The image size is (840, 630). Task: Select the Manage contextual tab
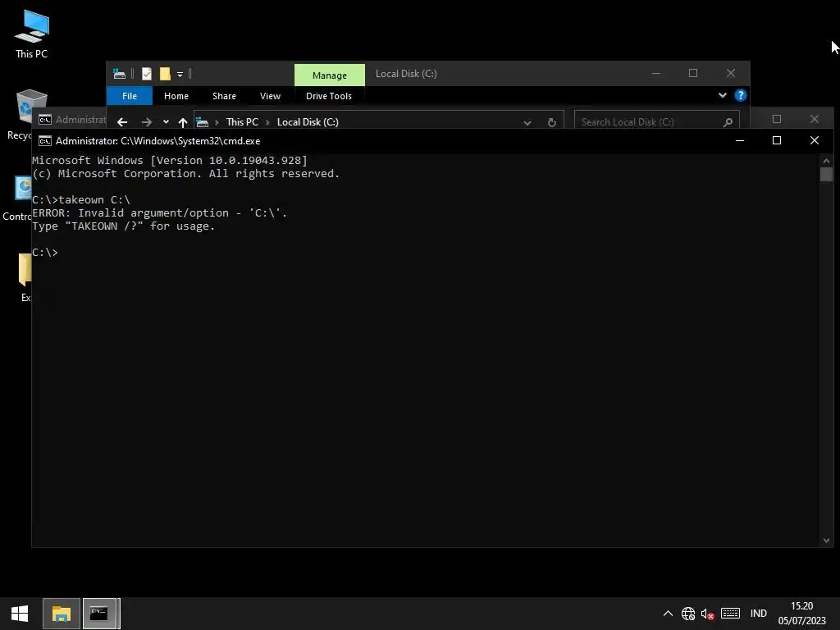pos(330,75)
